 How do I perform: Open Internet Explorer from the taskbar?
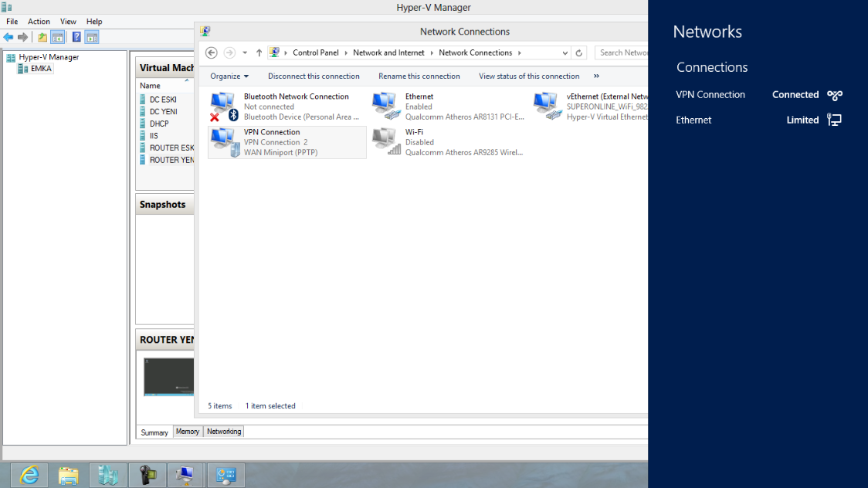pyautogui.click(x=29, y=476)
